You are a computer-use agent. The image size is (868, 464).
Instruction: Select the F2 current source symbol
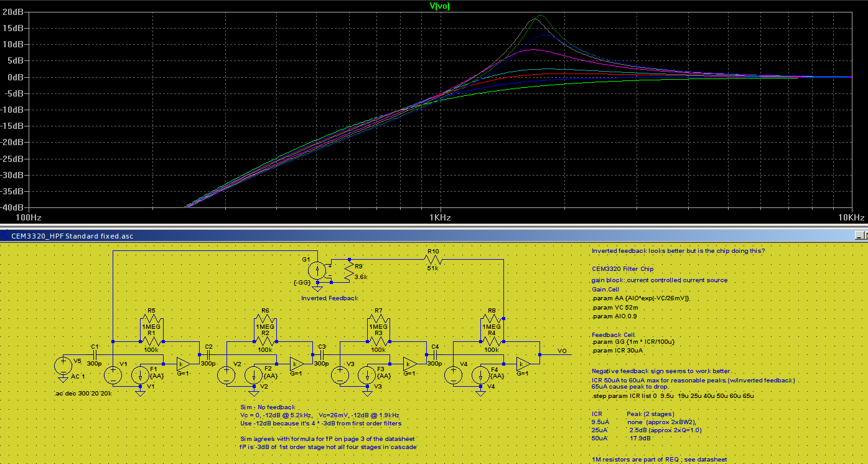click(254, 375)
